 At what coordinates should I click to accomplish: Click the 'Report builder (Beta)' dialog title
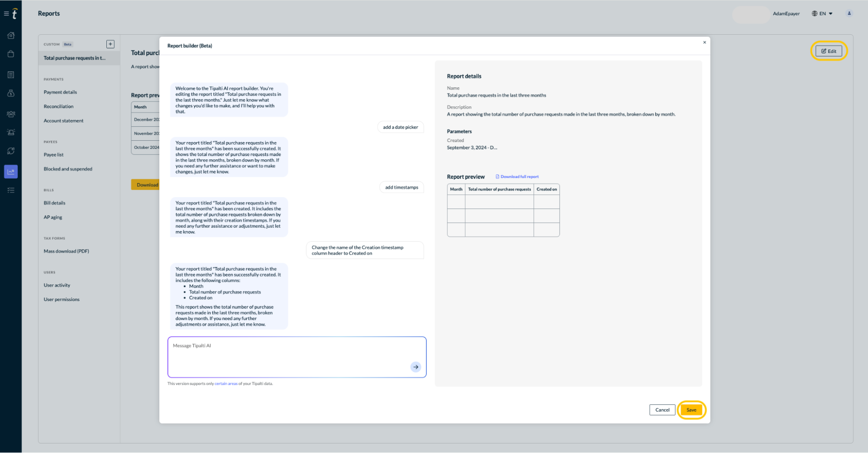pyautogui.click(x=190, y=46)
